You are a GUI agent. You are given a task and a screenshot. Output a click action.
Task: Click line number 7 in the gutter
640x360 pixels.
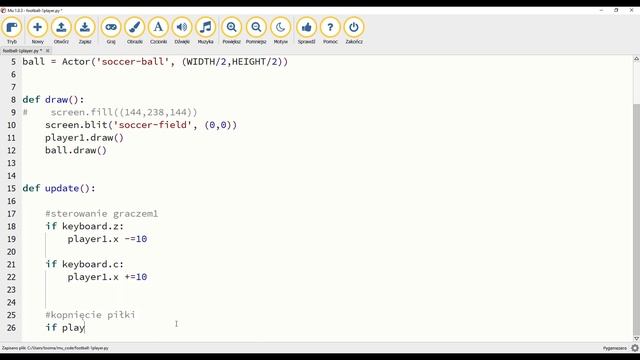pos(13,87)
